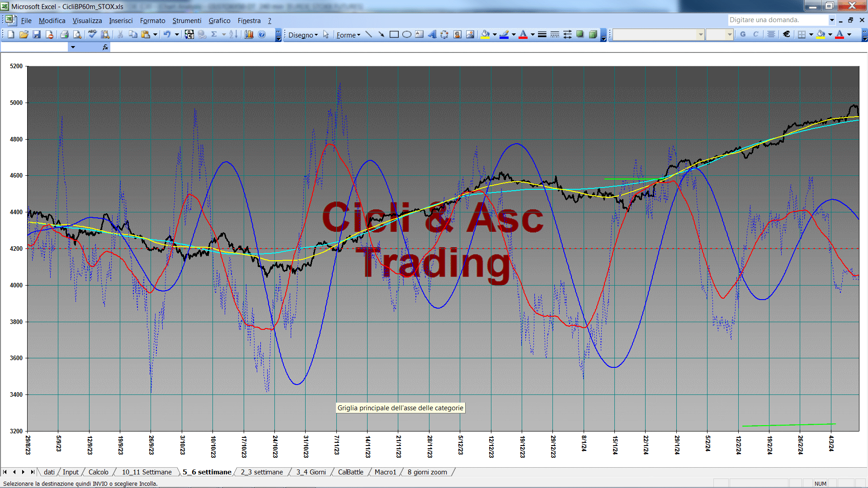Open Print Preview with the magnifier page icon

pyautogui.click(x=77, y=35)
